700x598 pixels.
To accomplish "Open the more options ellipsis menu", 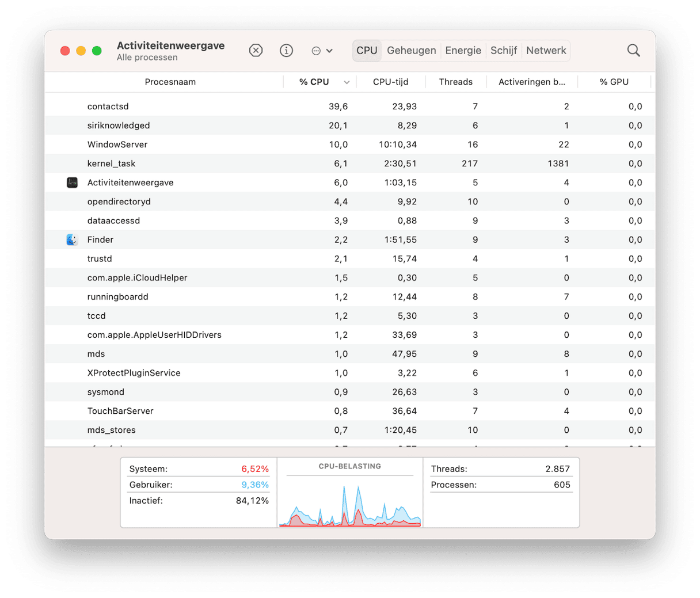I will (x=322, y=51).
